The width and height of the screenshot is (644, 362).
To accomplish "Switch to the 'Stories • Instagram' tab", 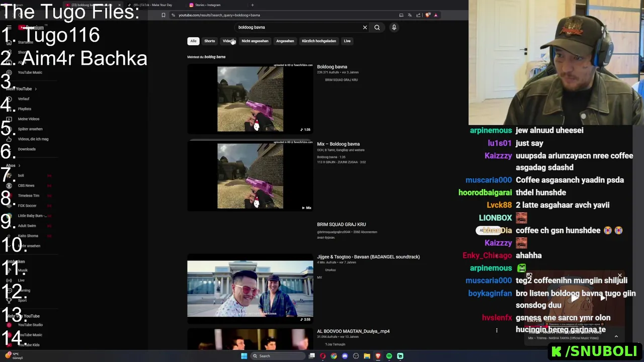I will 216,5.
